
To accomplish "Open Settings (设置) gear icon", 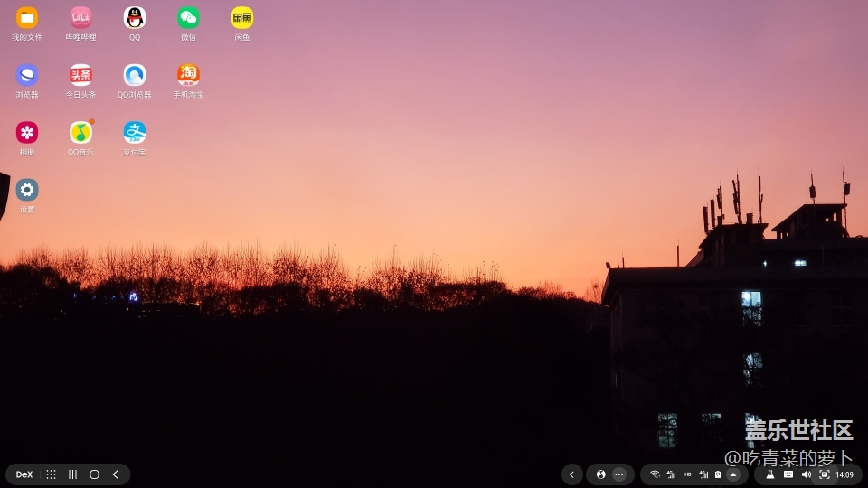I will pos(27,190).
